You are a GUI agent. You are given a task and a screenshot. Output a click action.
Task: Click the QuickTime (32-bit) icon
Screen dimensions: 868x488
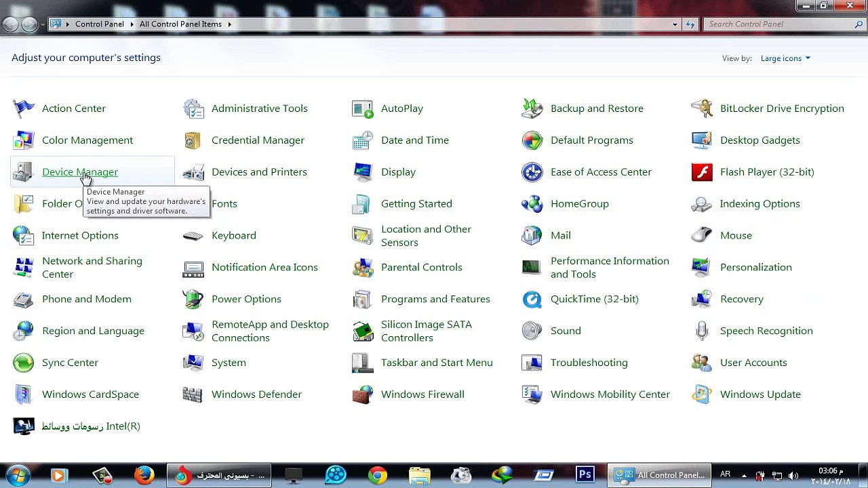click(x=532, y=299)
